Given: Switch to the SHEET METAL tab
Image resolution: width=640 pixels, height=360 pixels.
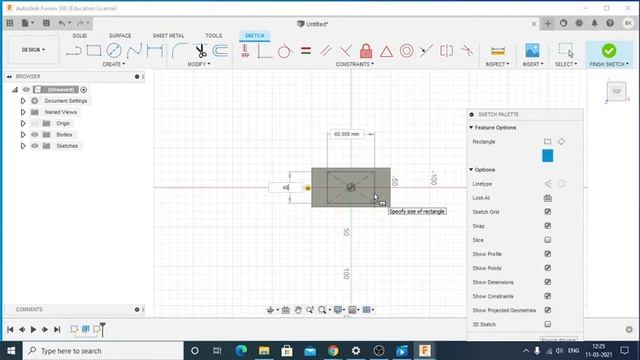Looking at the screenshot, I should click(x=168, y=36).
